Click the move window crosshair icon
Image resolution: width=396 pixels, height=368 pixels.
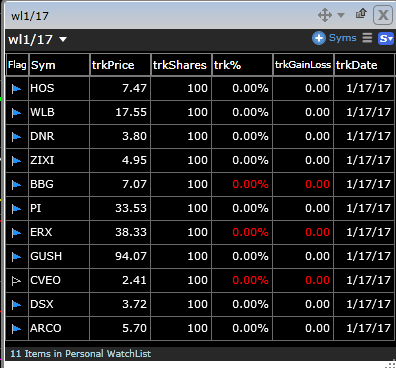pos(325,15)
